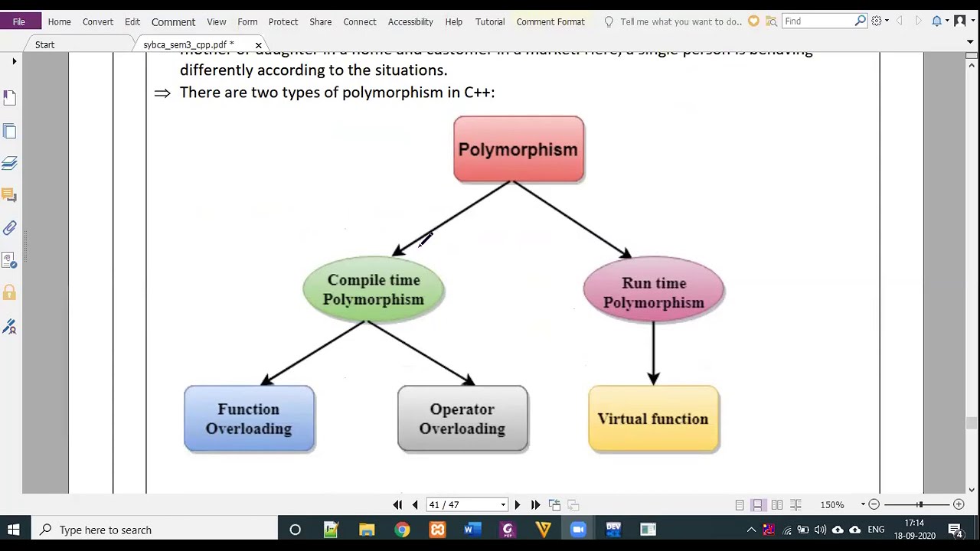This screenshot has height=551, width=980.
Task: Select facing pages view mode
Action: click(x=777, y=505)
